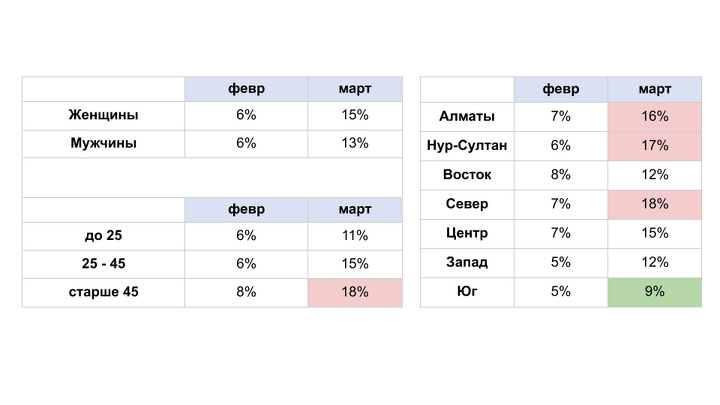Select the 25 - 45 row label

(x=103, y=264)
